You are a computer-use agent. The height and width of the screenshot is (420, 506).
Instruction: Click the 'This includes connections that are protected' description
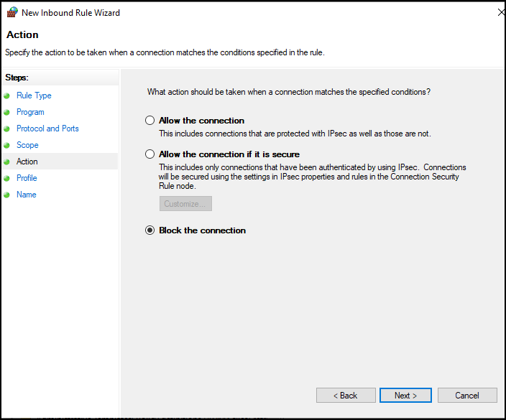[x=295, y=134]
